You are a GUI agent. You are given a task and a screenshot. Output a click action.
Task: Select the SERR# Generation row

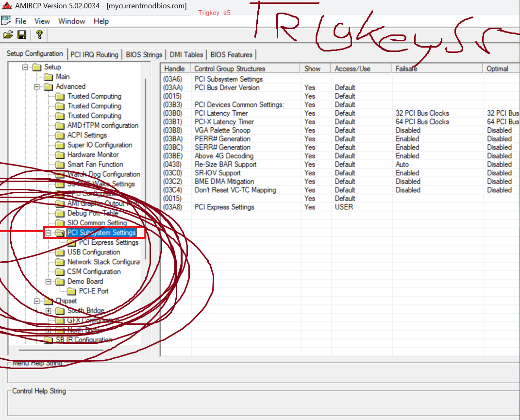tap(340, 147)
